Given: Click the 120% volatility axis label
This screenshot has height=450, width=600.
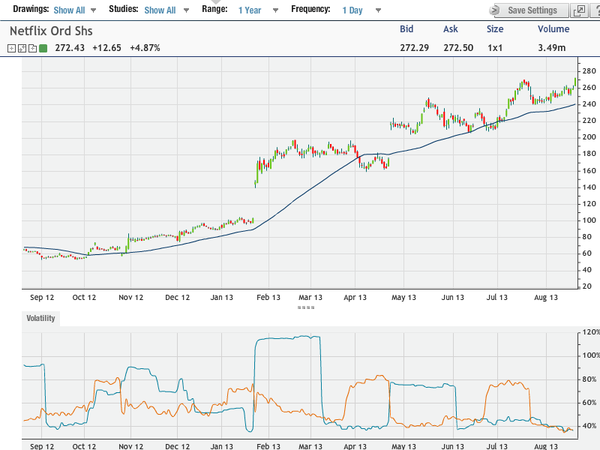Looking at the screenshot, I should point(591,332).
